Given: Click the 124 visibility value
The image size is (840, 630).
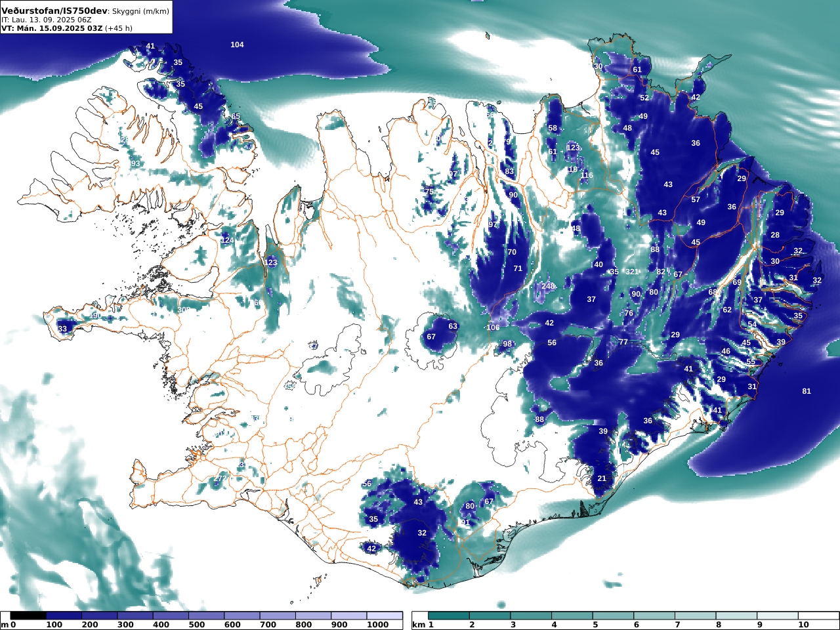Looking at the screenshot, I should pyautogui.click(x=227, y=241).
